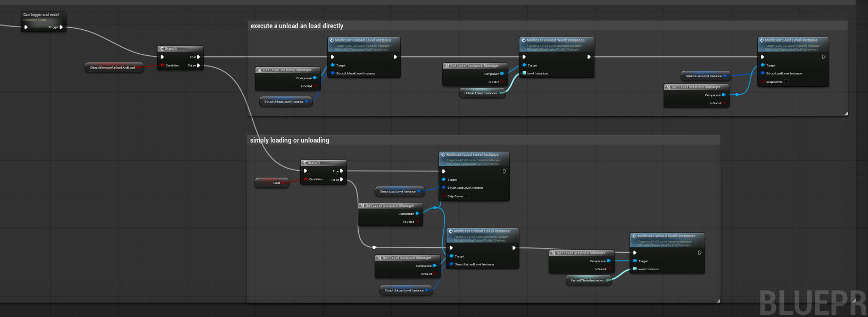Click False pin on Branch with Load condition
The height and width of the screenshot is (317, 868).
341,180
